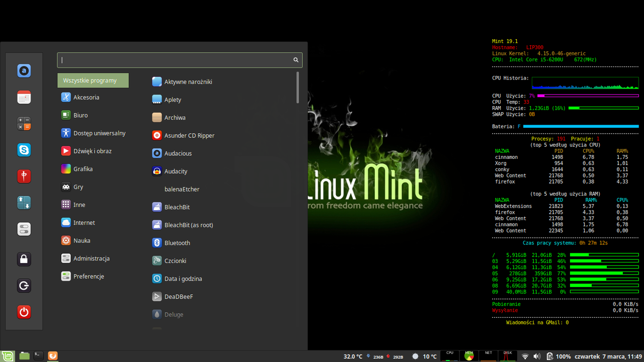The width and height of the screenshot is (644, 362).
Task: Click the network speed arrows applet
Action: (385, 356)
